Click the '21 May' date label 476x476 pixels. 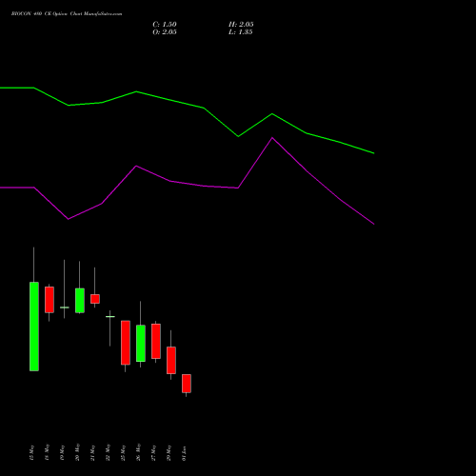(92, 453)
